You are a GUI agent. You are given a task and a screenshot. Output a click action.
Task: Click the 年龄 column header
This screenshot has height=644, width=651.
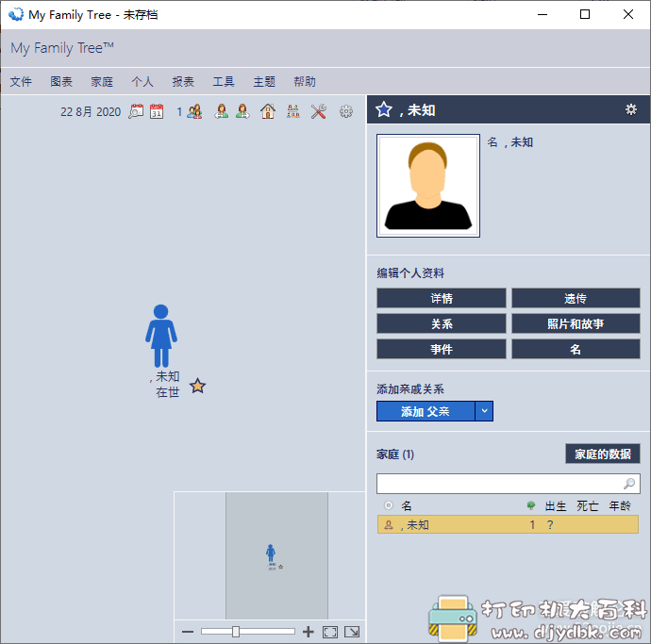(x=620, y=505)
